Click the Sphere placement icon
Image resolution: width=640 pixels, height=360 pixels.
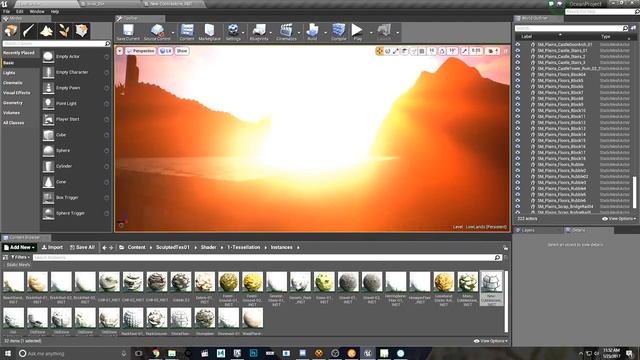pyautogui.click(x=48, y=151)
